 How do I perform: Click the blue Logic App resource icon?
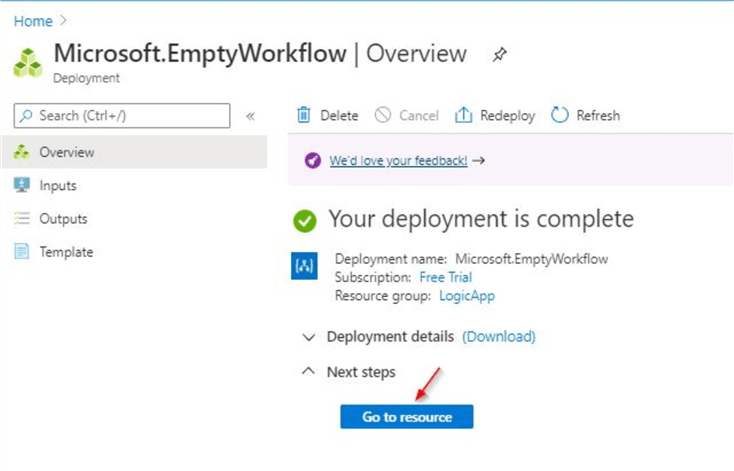tap(304, 266)
